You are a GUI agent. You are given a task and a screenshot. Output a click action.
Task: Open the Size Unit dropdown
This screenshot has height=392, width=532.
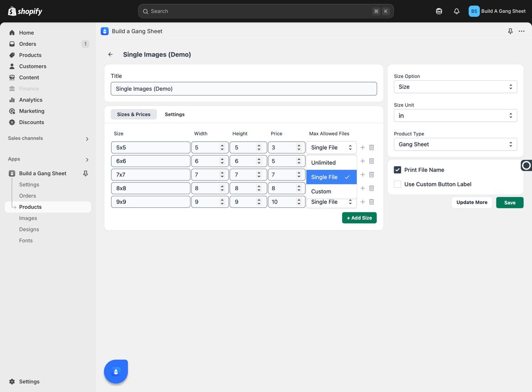[456, 116]
